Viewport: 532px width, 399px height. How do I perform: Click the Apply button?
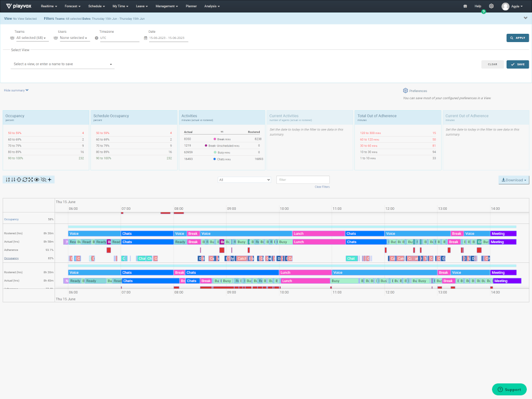[517, 38]
